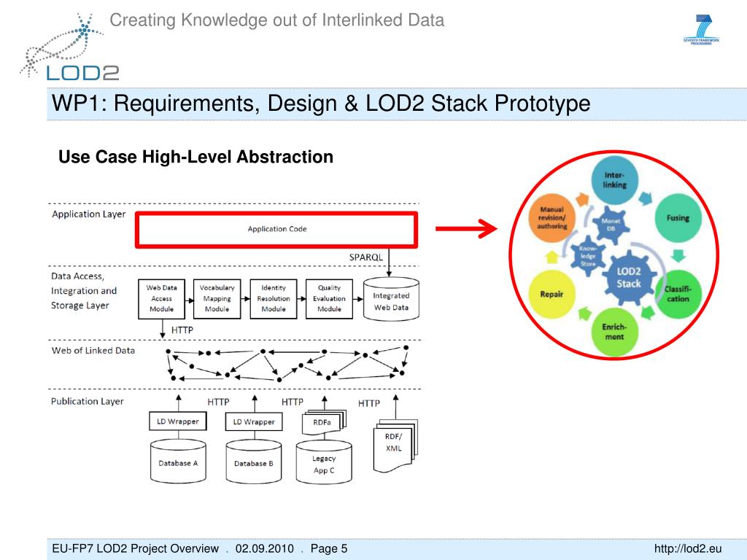Select the Fusing circle
The height and width of the screenshot is (560, 747).
pos(678,218)
